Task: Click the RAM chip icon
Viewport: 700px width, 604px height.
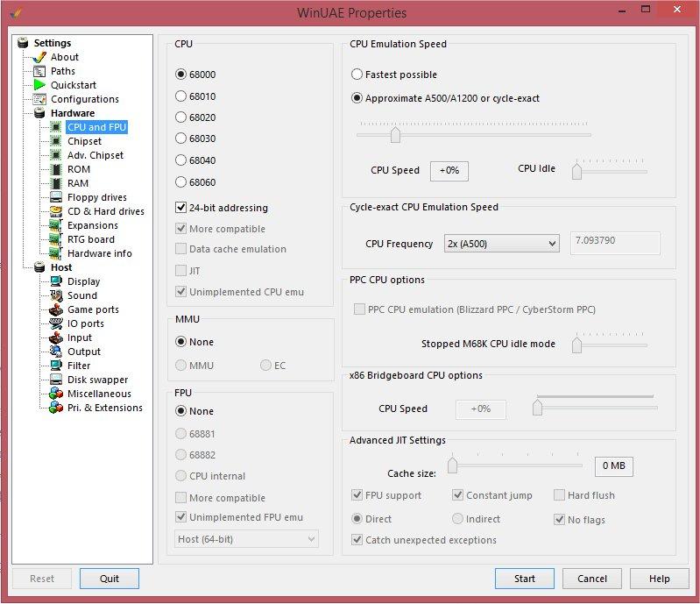Action: pyautogui.click(x=56, y=183)
